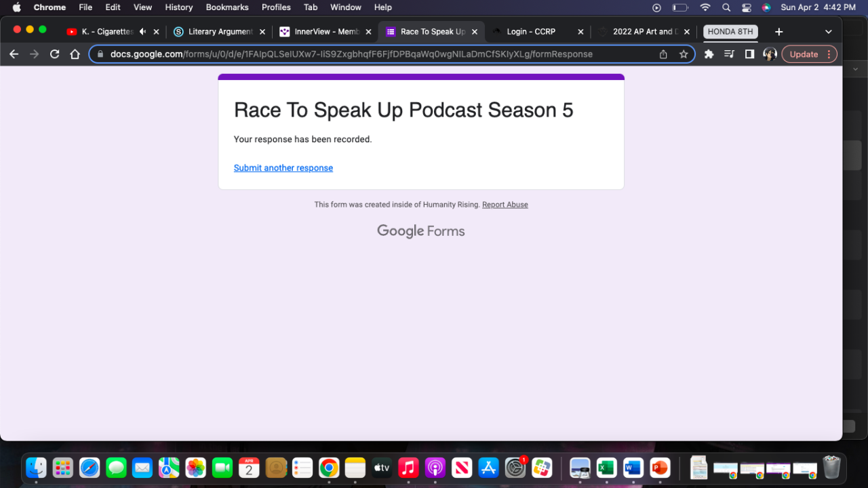Click the Update button in Chrome toolbar

[810, 54]
